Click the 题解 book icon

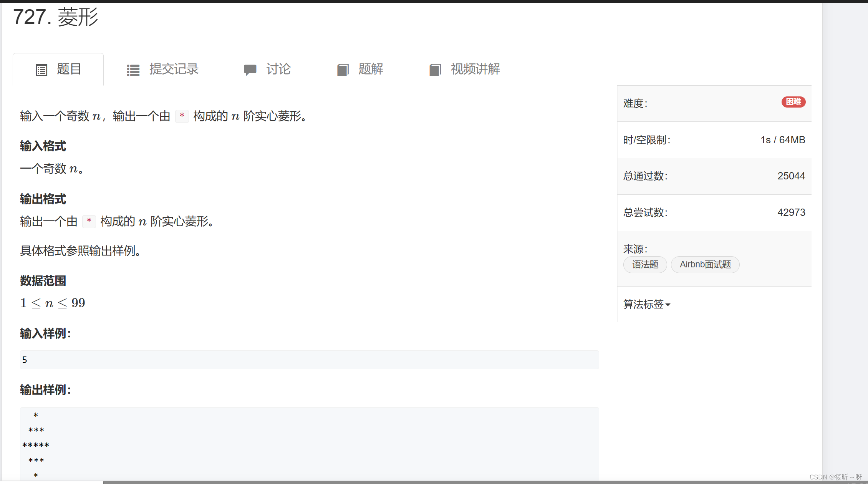point(343,70)
